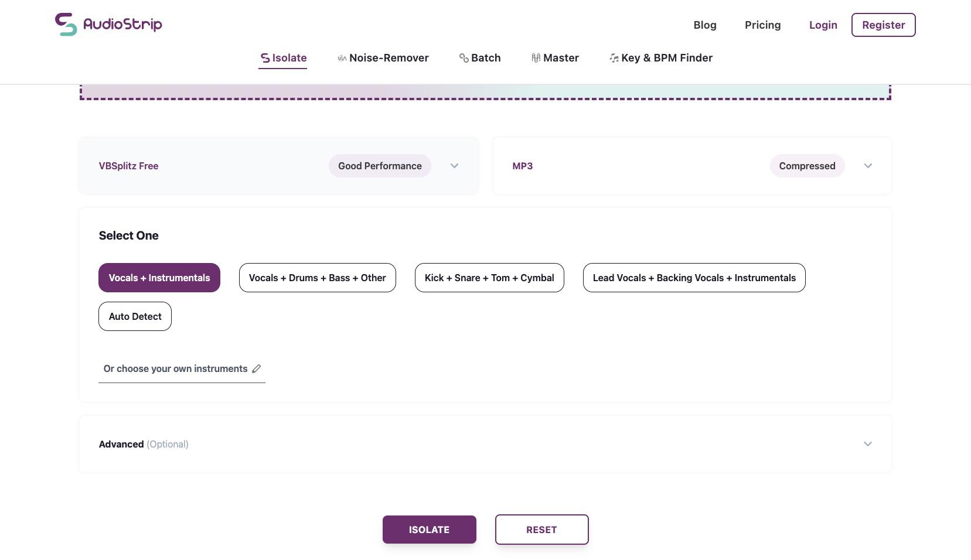
Task: Choose Kick + Snare + Tom + Cymbal split
Action: click(x=489, y=278)
